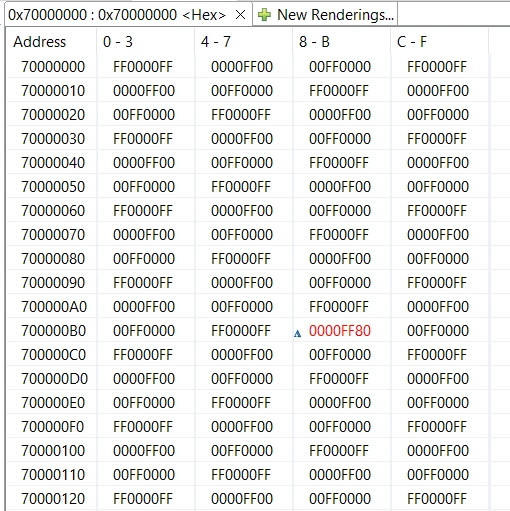
Task: Select 4-7 value in row 70000080
Action: [x=241, y=259]
